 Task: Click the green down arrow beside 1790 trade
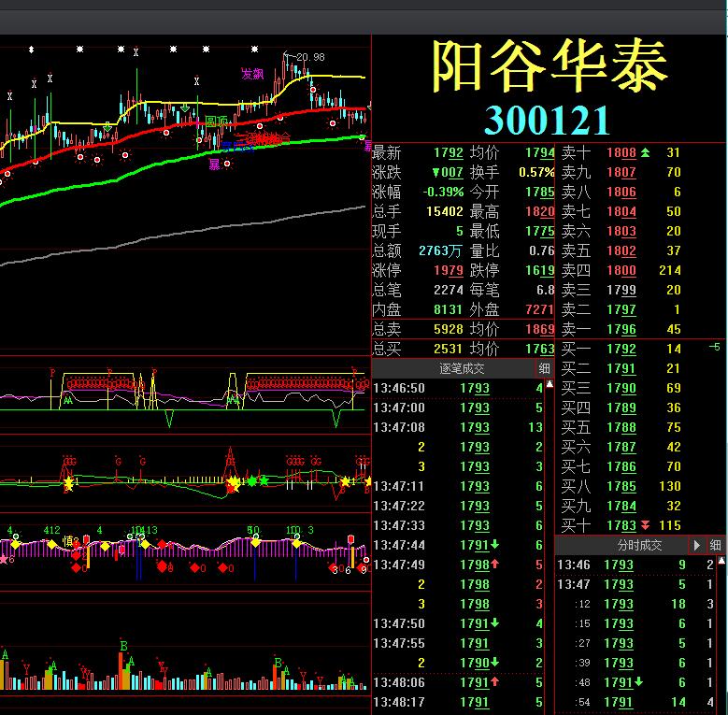(495, 662)
